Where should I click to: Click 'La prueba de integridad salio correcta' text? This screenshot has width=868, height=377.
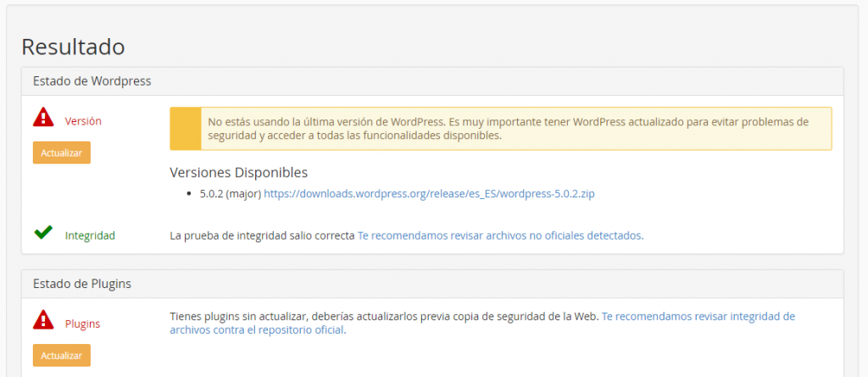pos(262,236)
